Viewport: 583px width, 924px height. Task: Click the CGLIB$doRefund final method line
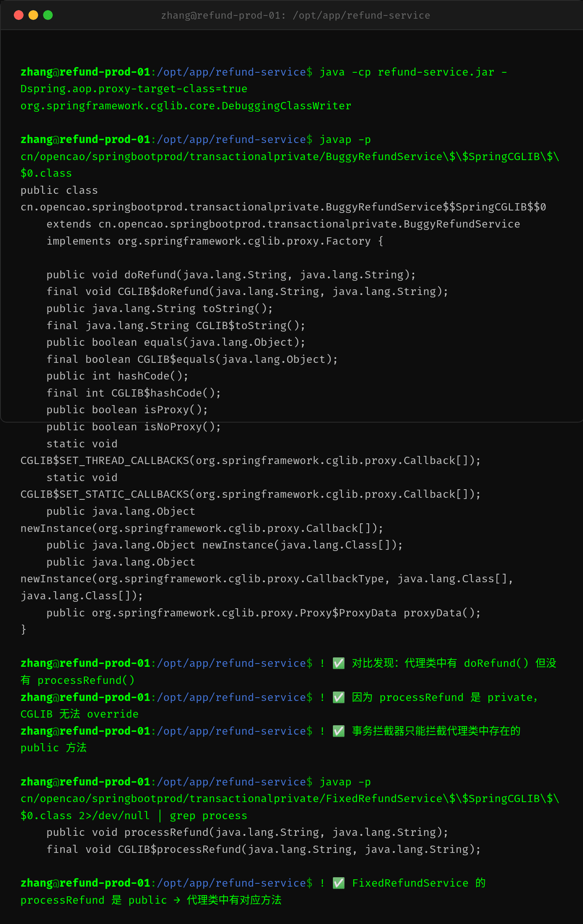tap(247, 292)
